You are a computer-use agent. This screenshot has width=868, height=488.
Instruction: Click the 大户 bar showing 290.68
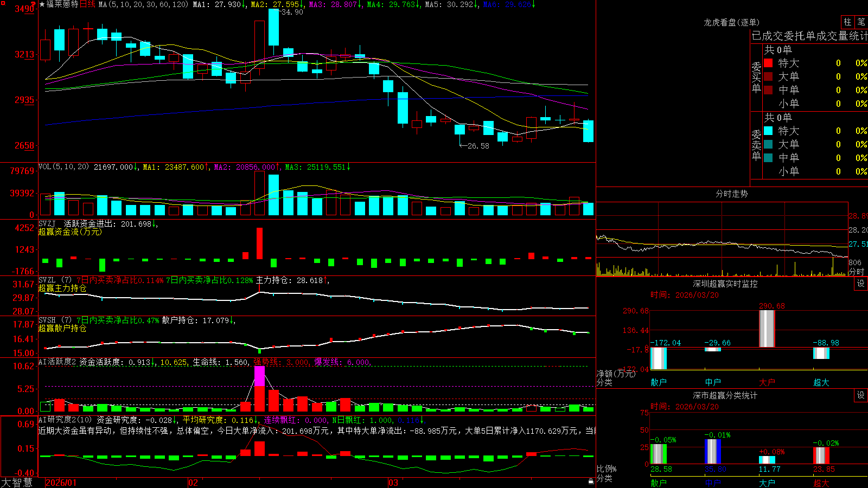pos(767,329)
